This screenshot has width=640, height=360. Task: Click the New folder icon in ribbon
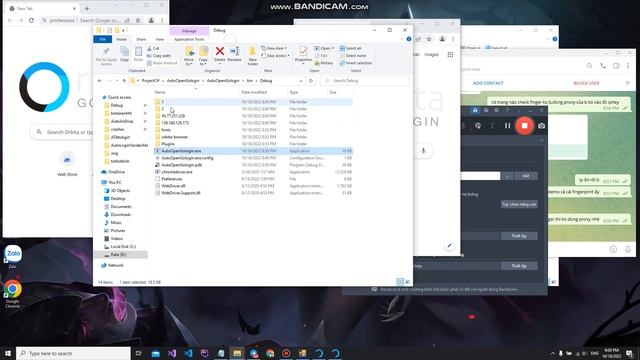click(252, 51)
